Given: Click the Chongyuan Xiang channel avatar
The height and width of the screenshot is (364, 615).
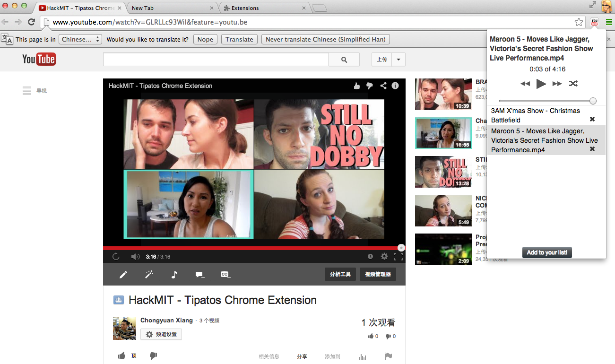Looking at the screenshot, I should click(x=124, y=329).
